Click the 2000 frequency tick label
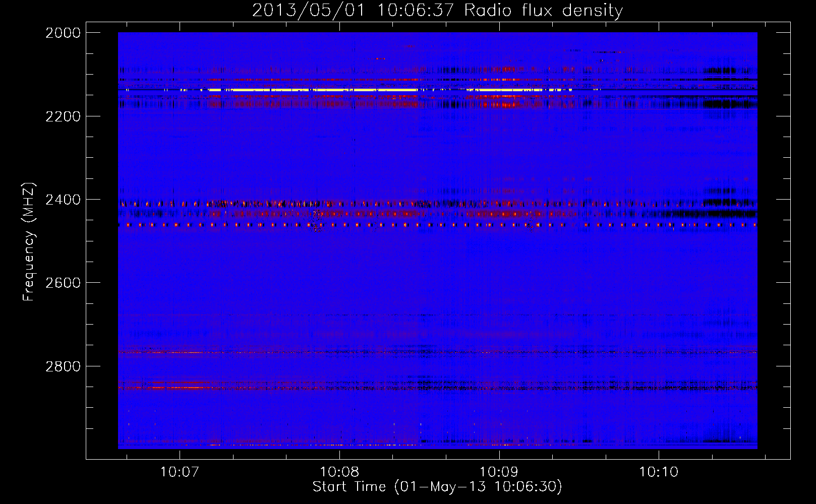Image resolution: width=816 pixels, height=504 pixels. [63, 33]
